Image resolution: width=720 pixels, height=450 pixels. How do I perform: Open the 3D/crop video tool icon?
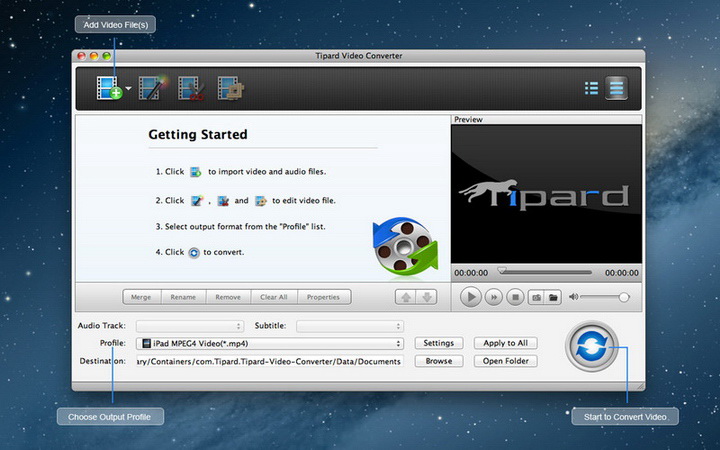[231, 88]
